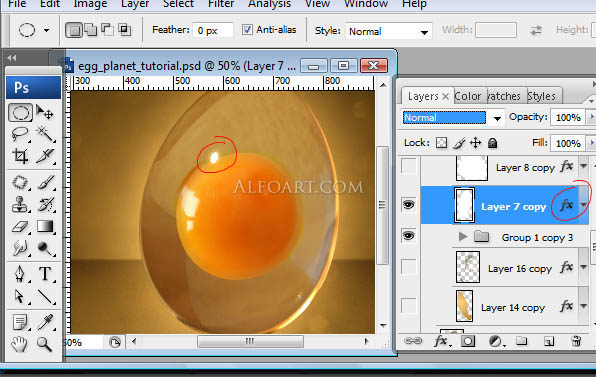Viewport: 596px width, 377px height.
Task: Open the Window menu
Action: coord(366,4)
